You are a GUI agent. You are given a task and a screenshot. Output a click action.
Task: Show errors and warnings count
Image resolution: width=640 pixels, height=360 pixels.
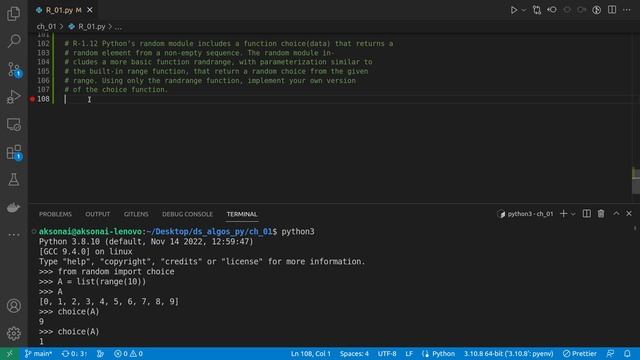click(128, 353)
